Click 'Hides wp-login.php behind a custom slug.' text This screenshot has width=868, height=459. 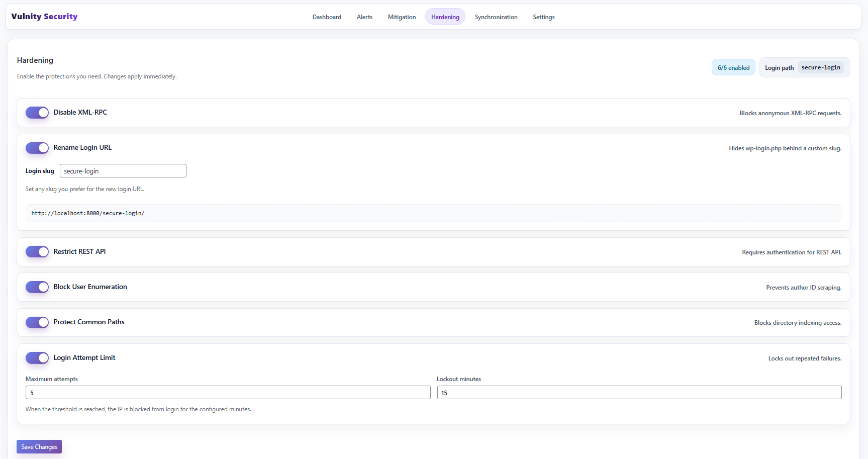pos(786,148)
